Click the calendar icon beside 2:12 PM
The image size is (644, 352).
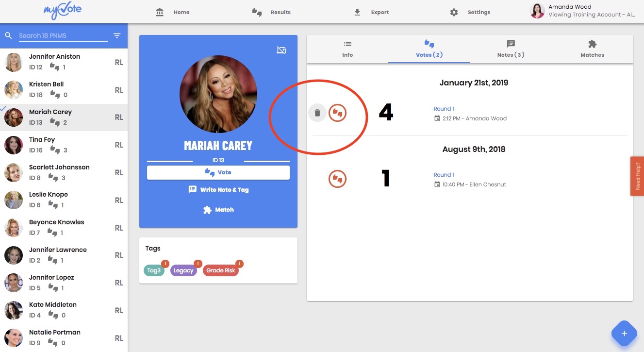pos(437,118)
